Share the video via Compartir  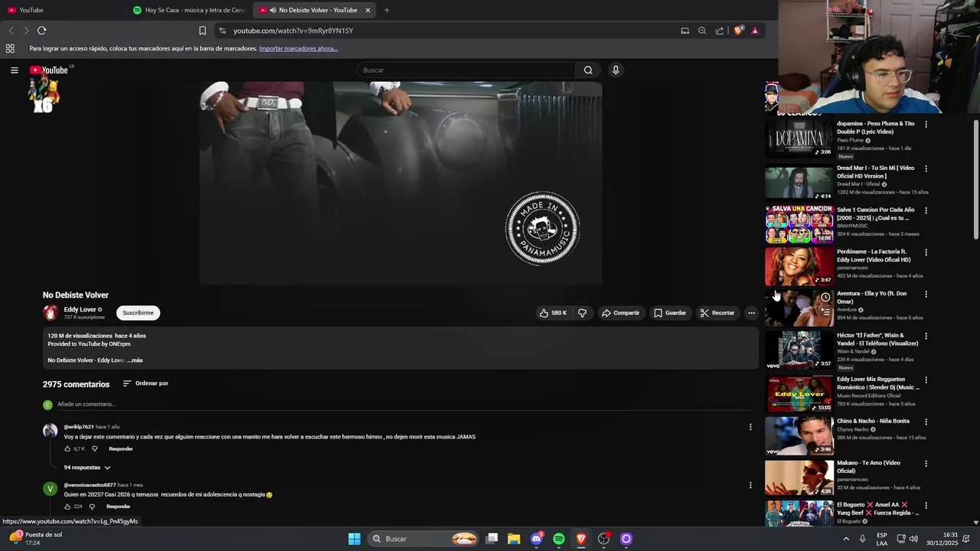[620, 313]
